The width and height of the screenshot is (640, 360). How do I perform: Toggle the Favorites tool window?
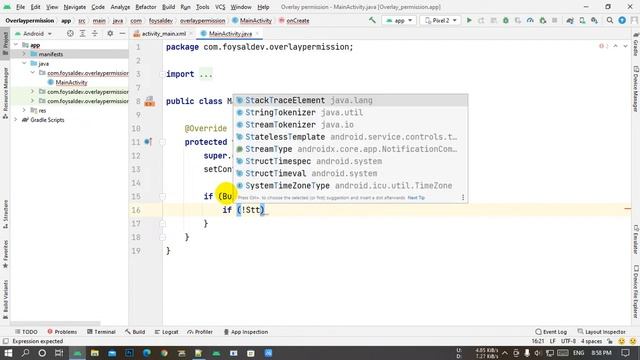[5, 254]
